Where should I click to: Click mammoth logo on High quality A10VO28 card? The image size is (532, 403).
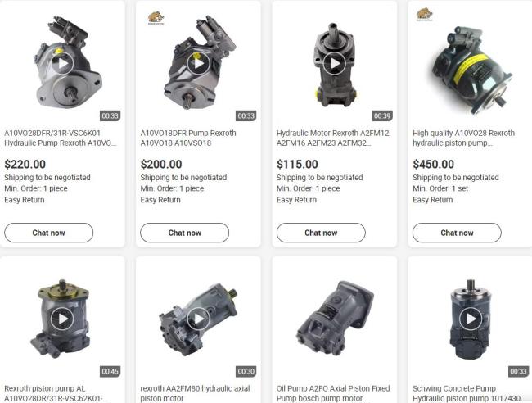(424, 14)
